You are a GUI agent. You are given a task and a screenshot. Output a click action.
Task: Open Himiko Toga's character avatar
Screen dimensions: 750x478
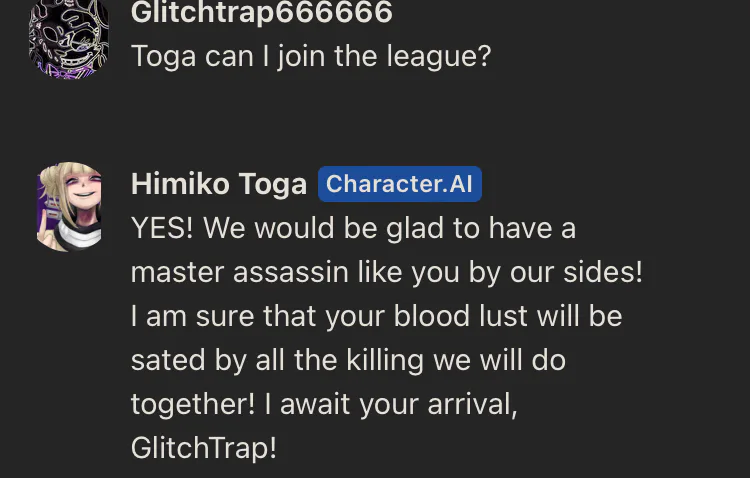point(69,207)
